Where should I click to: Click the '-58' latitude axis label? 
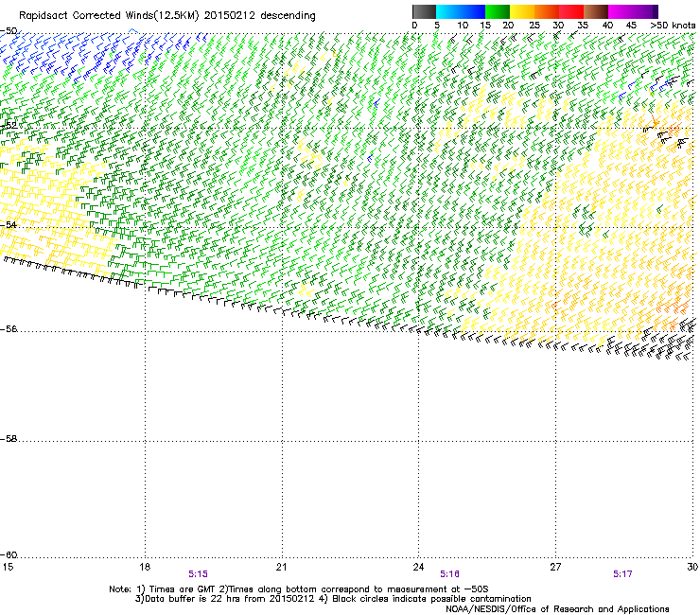tap(9, 439)
